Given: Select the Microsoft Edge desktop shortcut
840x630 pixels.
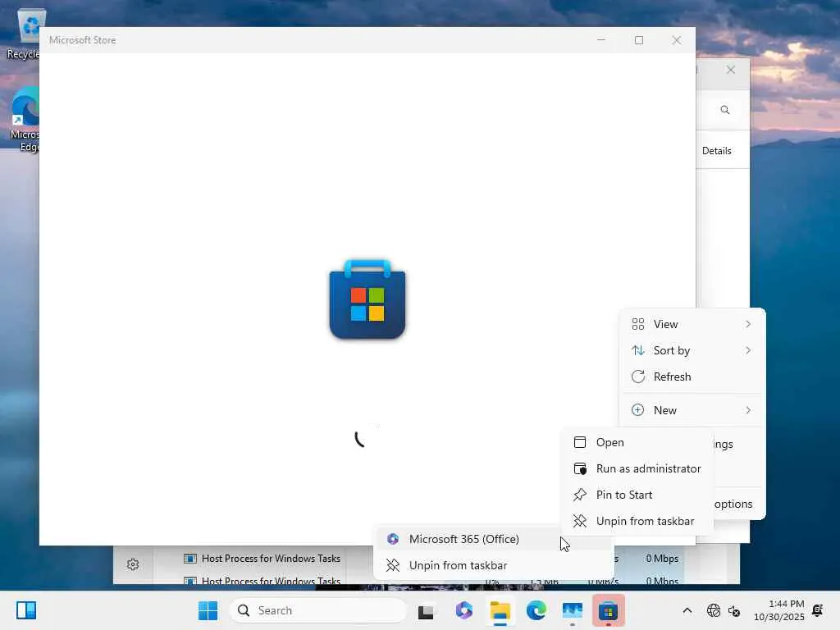Looking at the screenshot, I should point(25,120).
